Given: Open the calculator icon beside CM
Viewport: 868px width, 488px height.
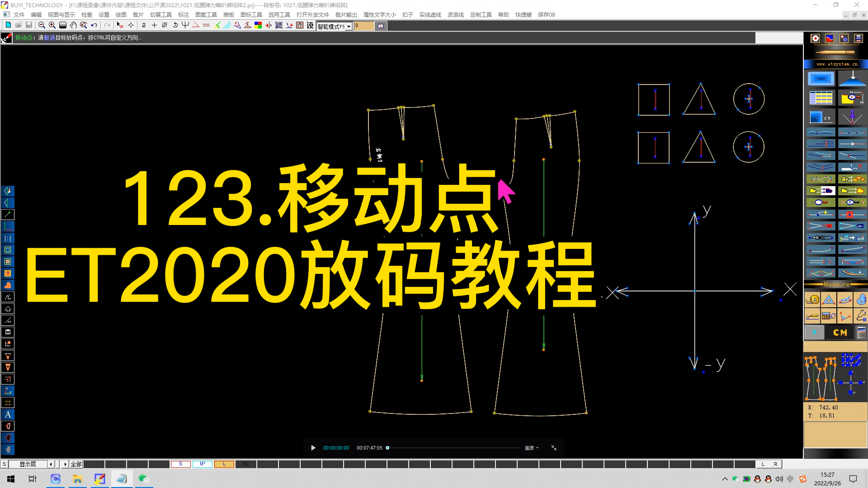Looking at the screenshot, I should (x=861, y=333).
